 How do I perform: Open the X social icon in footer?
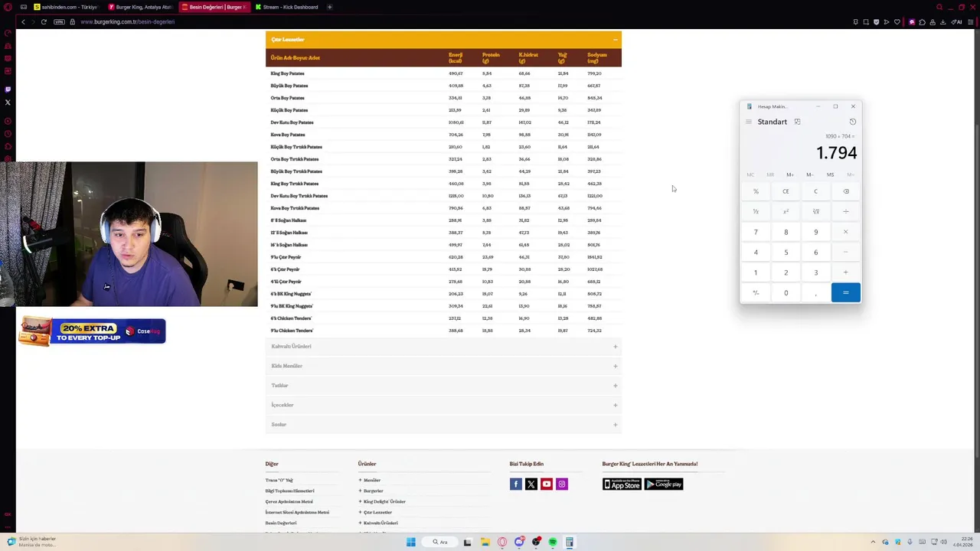pyautogui.click(x=531, y=484)
